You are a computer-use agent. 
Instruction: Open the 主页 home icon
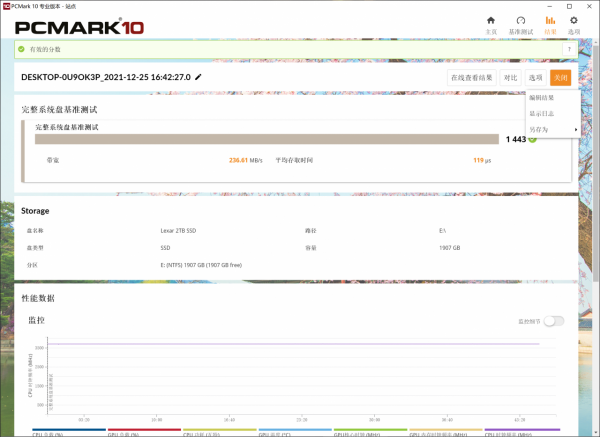click(x=490, y=24)
